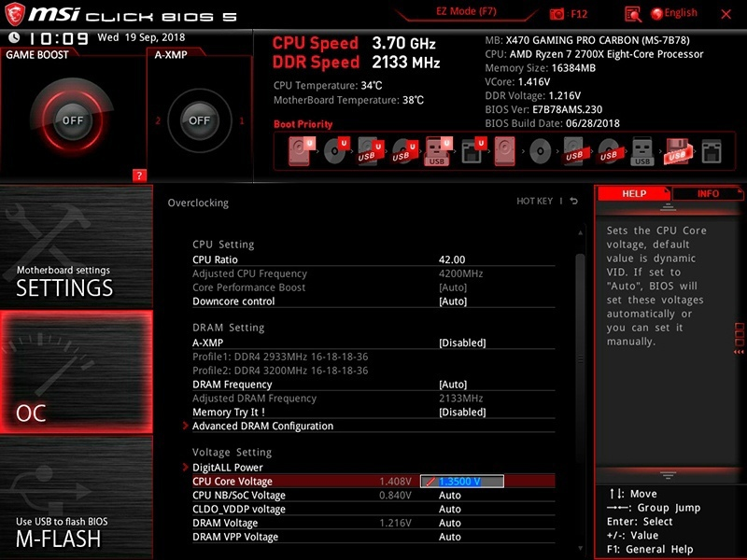Expand DigitALL Power submenu
The image size is (747, 560).
coord(227,468)
